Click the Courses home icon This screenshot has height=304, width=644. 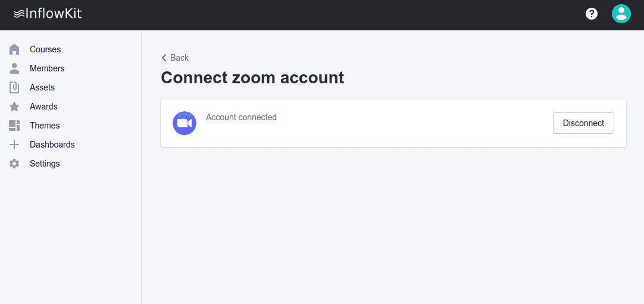point(14,49)
